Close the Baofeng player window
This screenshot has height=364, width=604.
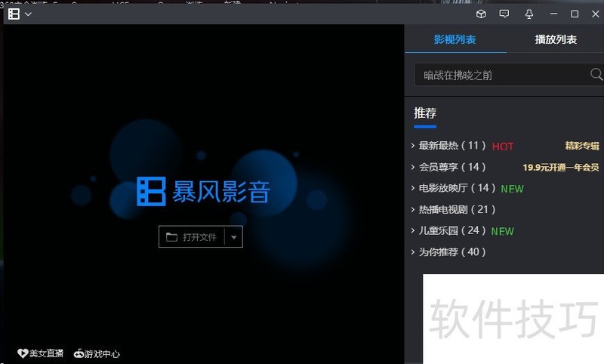pos(595,14)
